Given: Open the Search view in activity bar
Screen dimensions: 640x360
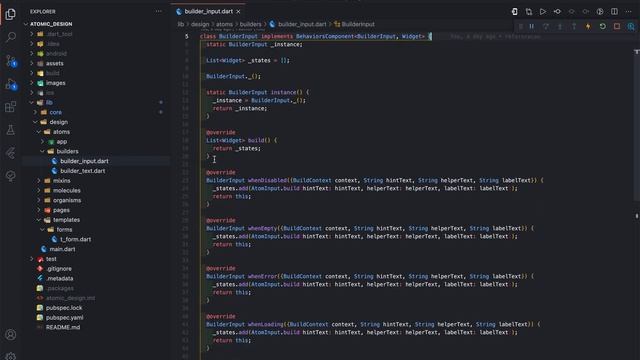Looking at the screenshot, I should tap(11, 37).
